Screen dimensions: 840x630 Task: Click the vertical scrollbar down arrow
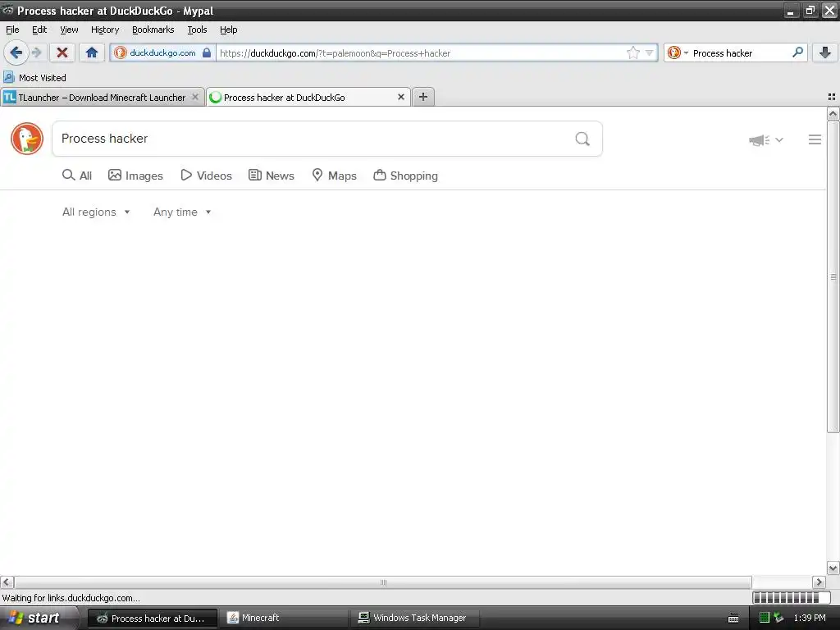click(833, 568)
